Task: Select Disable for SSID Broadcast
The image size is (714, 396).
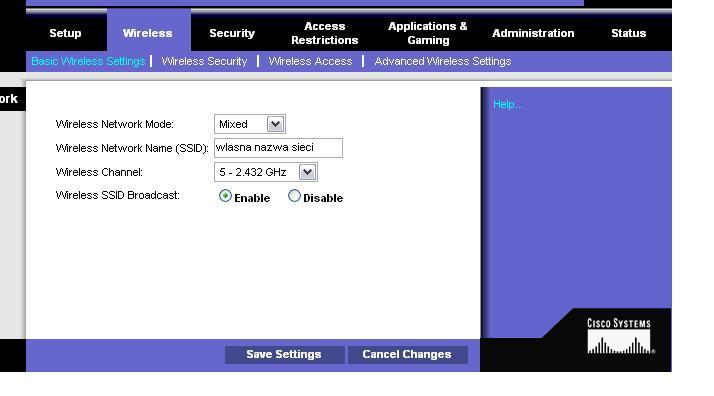Action: (294, 196)
